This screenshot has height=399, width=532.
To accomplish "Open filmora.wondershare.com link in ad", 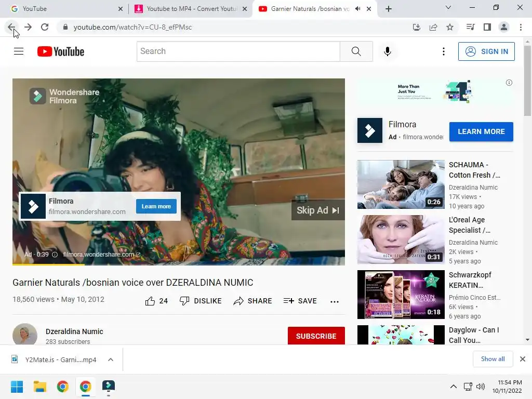I will [x=101, y=255].
